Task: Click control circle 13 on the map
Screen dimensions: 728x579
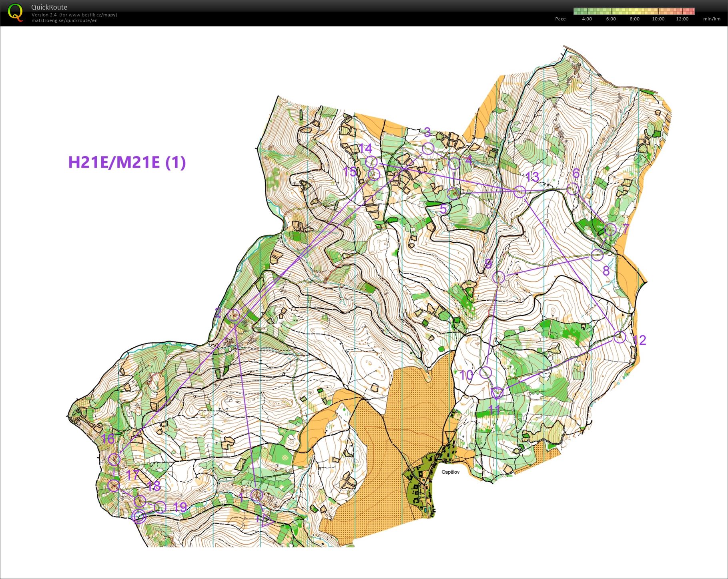Action: (x=519, y=191)
